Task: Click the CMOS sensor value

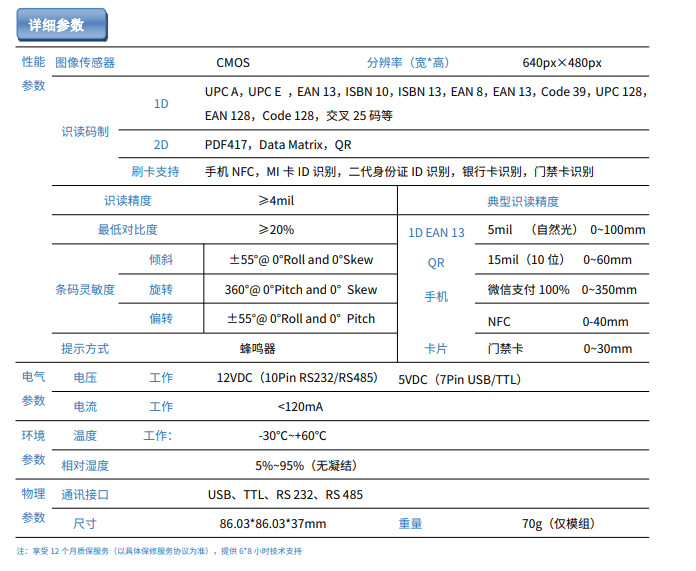Action: click(233, 62)
